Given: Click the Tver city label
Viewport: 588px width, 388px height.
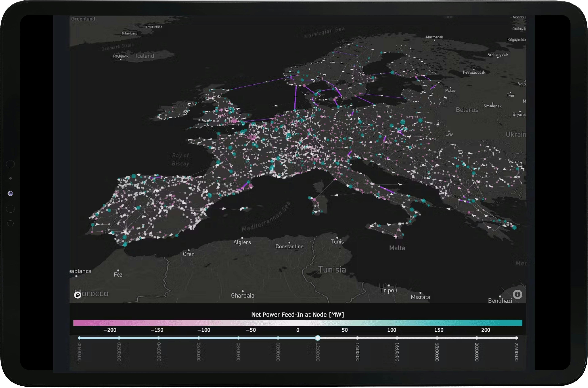Looking at the screenshot, I should click(511, 95).
